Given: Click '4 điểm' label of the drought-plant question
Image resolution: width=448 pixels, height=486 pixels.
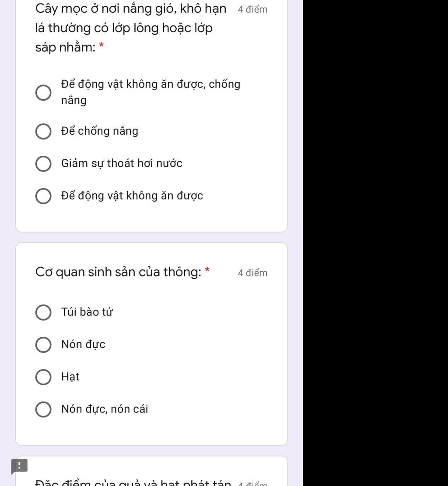Looking at the screenshot, I should click(x=252, y=10).
